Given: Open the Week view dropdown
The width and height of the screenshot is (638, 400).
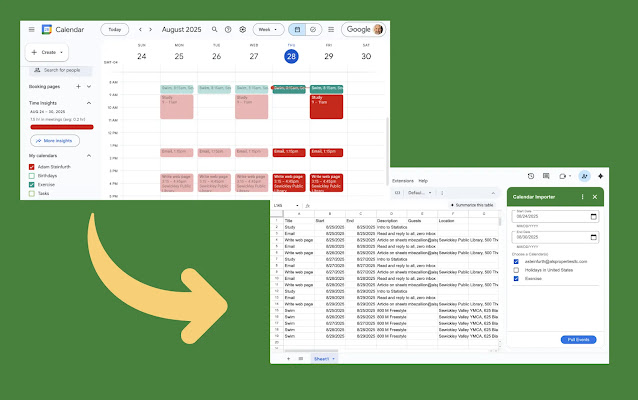Looking at the screenshot, I should point(269,29).
